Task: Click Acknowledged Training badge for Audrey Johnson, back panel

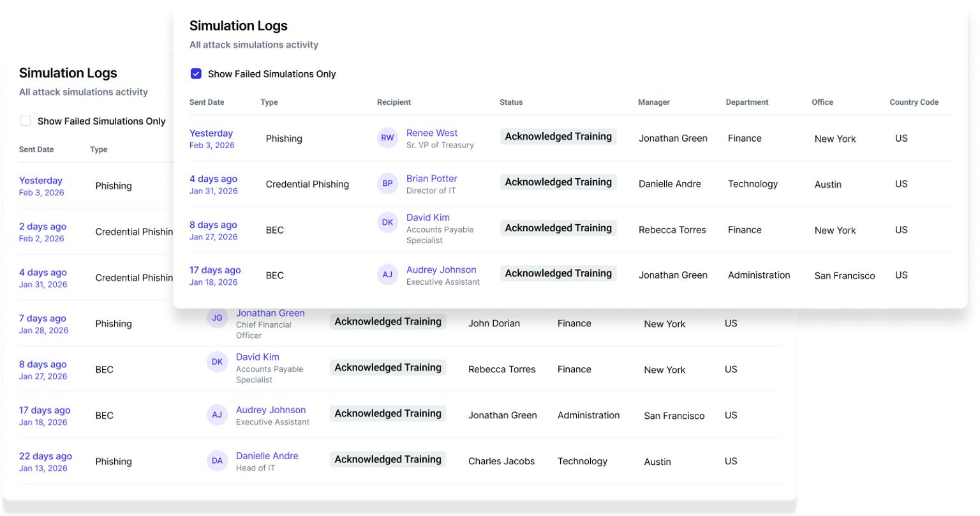Action: pos(388,413)
